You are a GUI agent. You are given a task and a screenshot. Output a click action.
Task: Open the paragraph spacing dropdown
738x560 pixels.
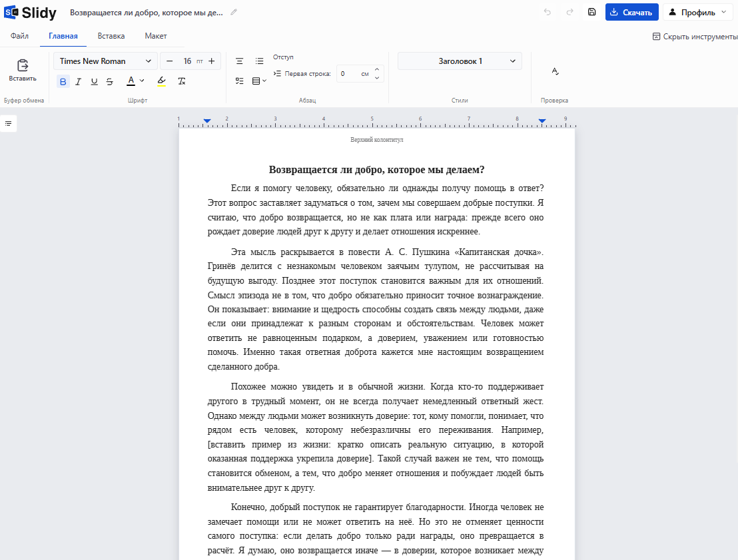pos(259,81)
